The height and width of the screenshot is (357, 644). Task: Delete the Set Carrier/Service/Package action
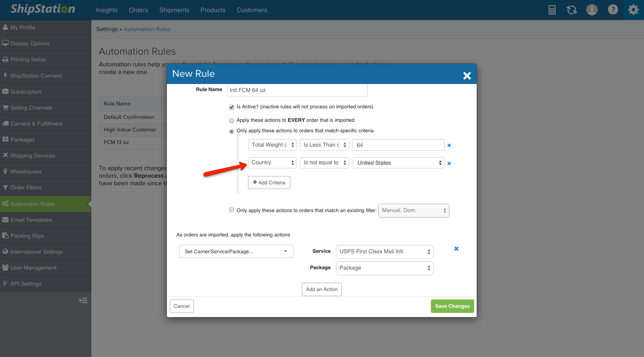point(456,249)
